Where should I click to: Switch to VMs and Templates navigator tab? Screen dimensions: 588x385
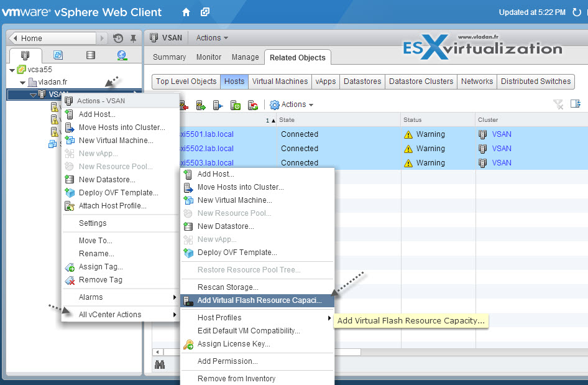(x=58, y=55)
